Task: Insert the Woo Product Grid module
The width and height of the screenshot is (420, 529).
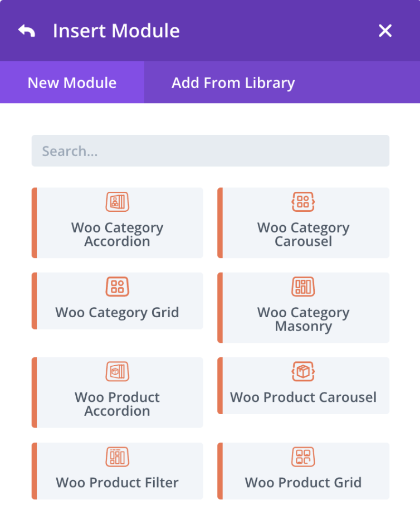Action: (x=303, y=470)
